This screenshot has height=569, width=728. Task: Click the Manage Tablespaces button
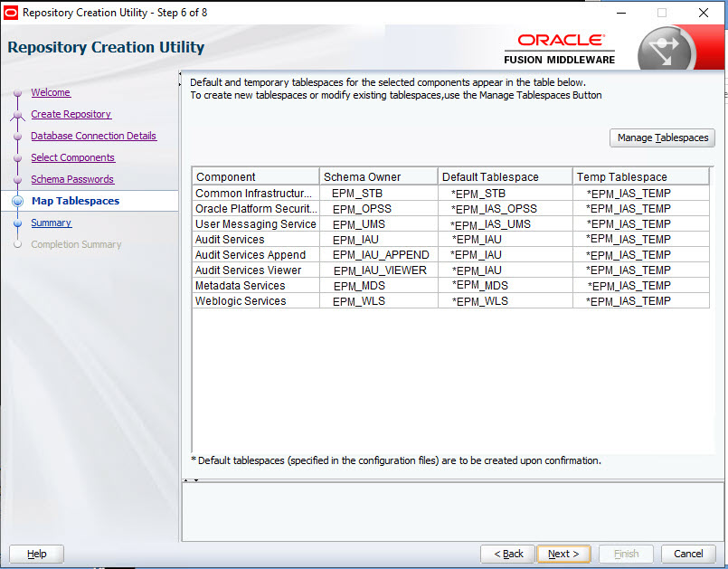coord(662,138)
